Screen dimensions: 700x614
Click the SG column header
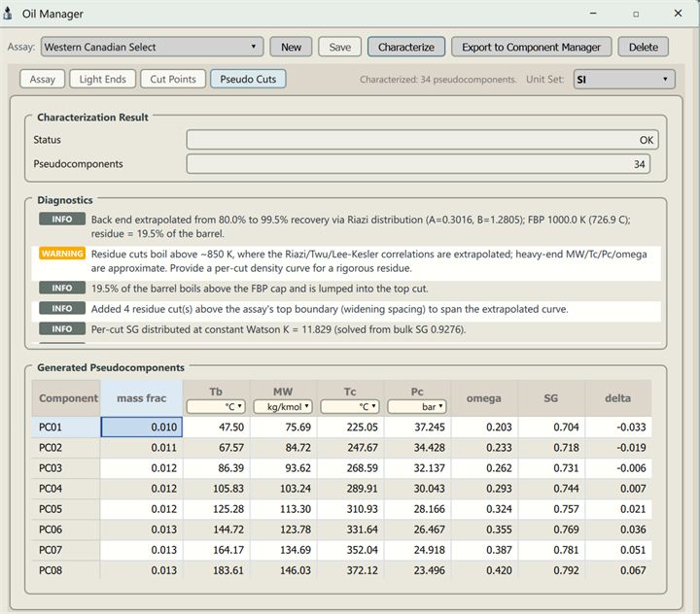(x=551, y=398)
